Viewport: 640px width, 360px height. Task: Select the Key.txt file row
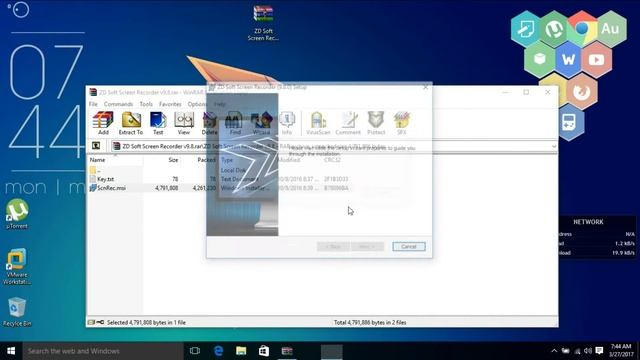pyautogui.click(x=220, y=179)
